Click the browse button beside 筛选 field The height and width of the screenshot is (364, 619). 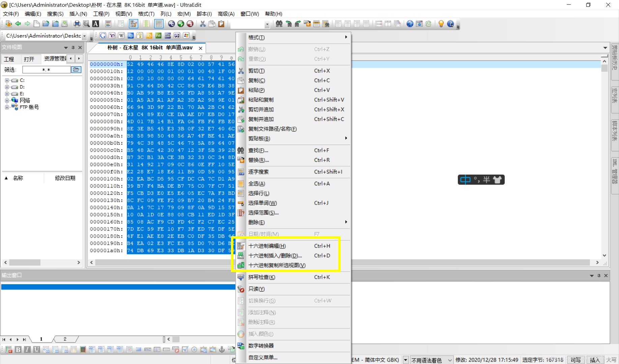(x=77, y=70)
